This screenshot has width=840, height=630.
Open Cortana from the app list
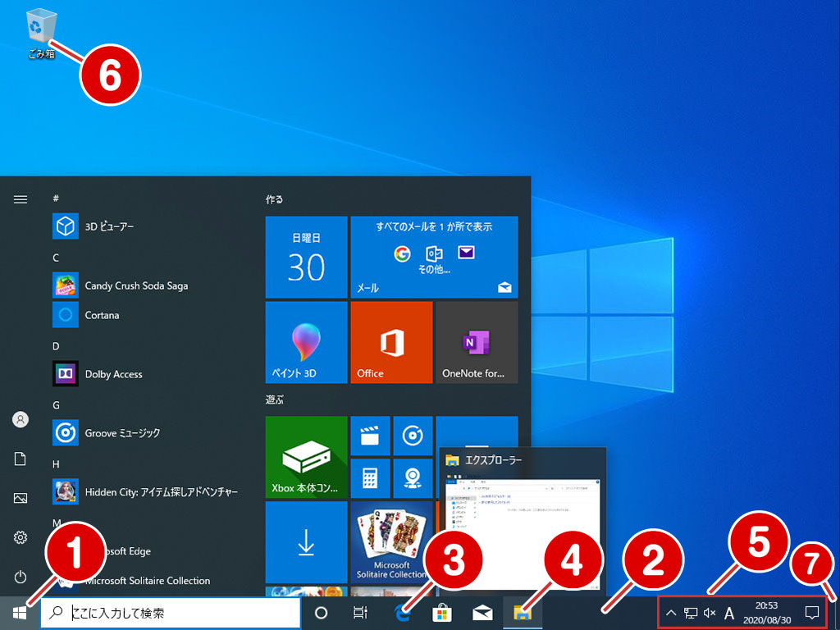coord(148,315)
